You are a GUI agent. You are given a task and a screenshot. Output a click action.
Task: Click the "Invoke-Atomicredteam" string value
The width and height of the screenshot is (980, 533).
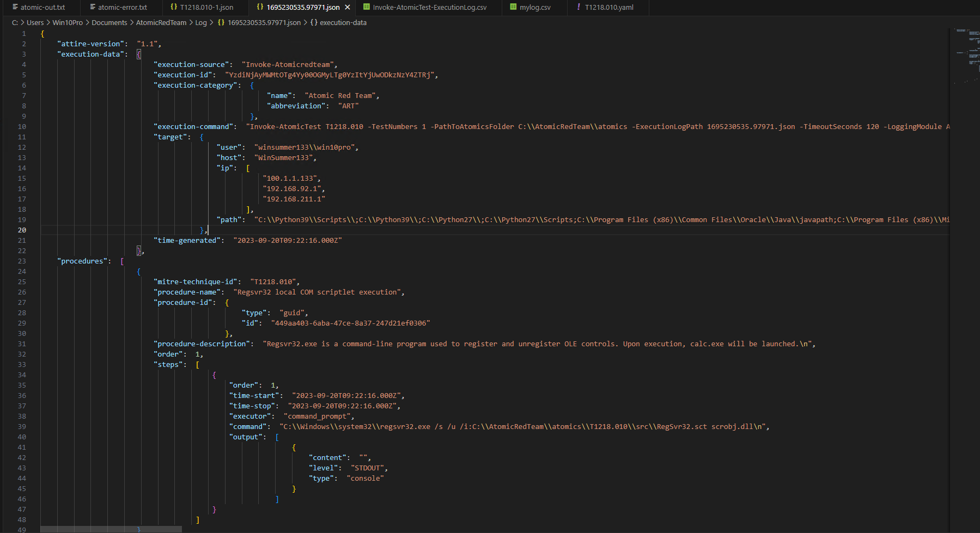pos(289,64)
